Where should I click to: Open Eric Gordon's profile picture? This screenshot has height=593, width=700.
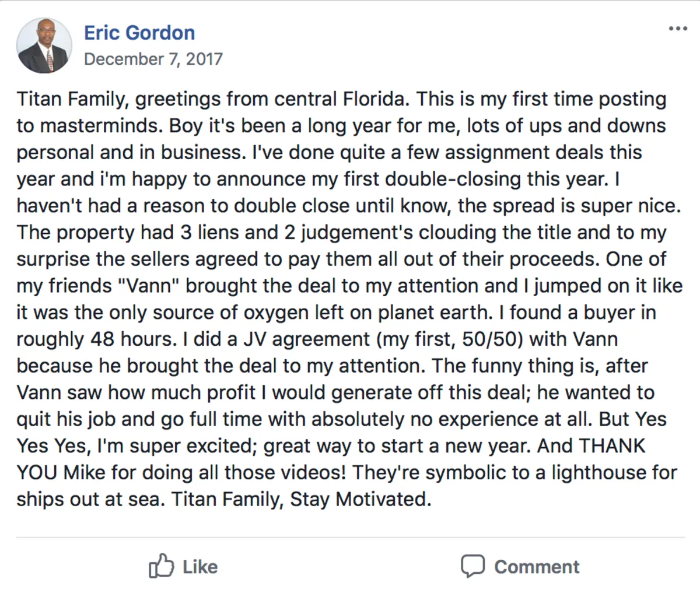(x=44, y=45)
